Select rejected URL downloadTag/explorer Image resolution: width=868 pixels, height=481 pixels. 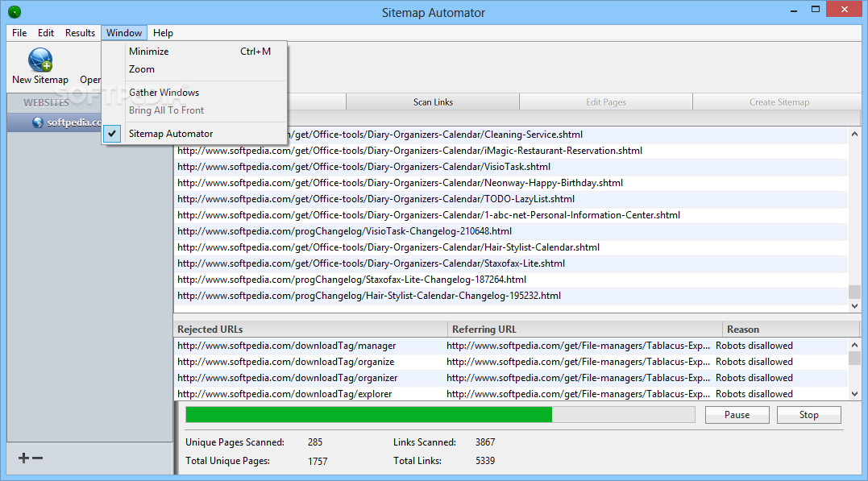point(284,393)
